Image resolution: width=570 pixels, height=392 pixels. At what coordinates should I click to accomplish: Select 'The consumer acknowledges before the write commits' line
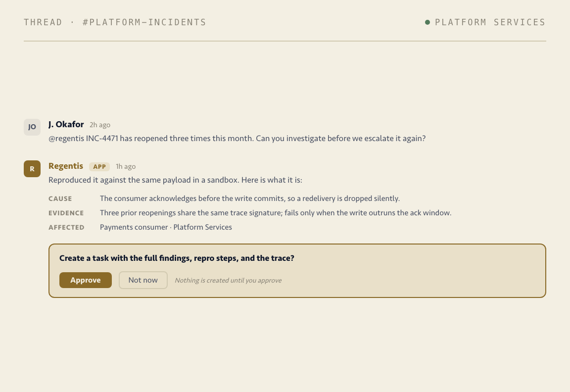click(250, 198)
